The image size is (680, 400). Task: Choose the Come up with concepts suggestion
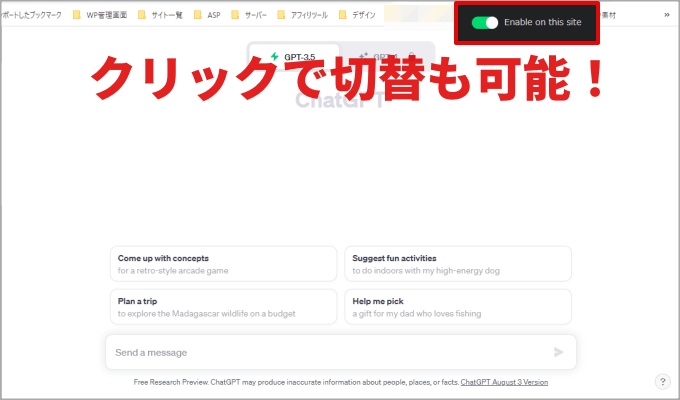pos(223,264)
